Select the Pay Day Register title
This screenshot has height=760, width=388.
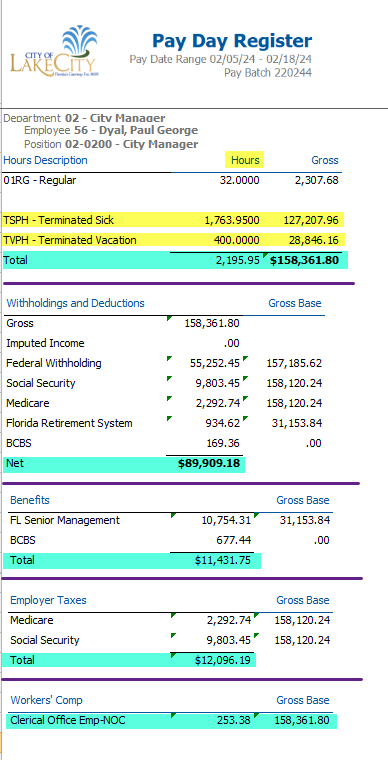click(x=232, y=41)
